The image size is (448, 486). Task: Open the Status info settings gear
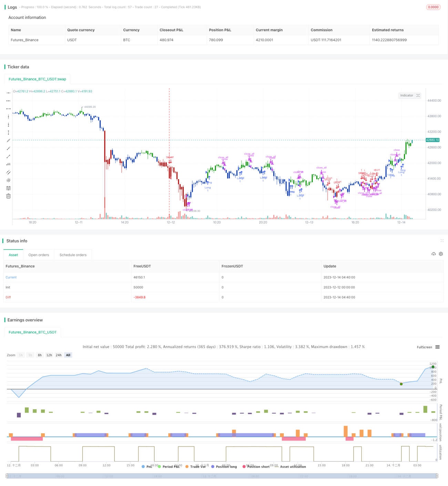441,254
